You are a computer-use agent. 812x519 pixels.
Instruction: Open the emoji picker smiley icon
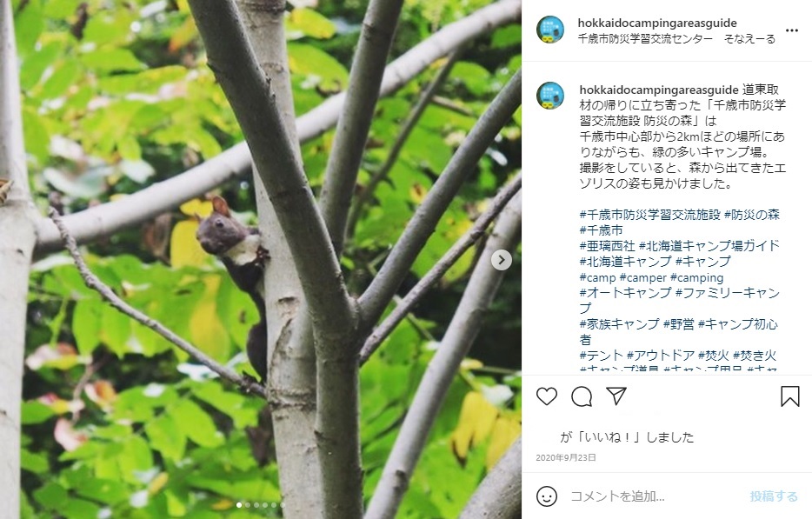coord(546,496)
